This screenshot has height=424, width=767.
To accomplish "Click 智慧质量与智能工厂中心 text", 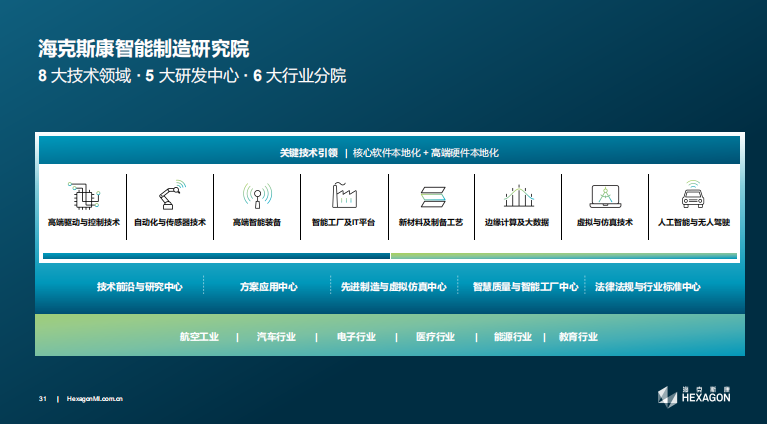I will (x=526, y=287).
